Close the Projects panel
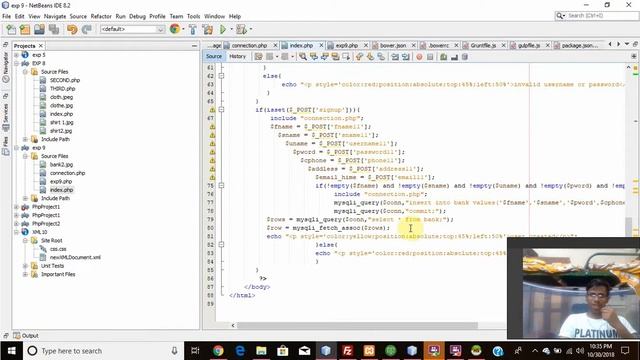This screenshot has height=360, width=640. click(x=41, y=46)
